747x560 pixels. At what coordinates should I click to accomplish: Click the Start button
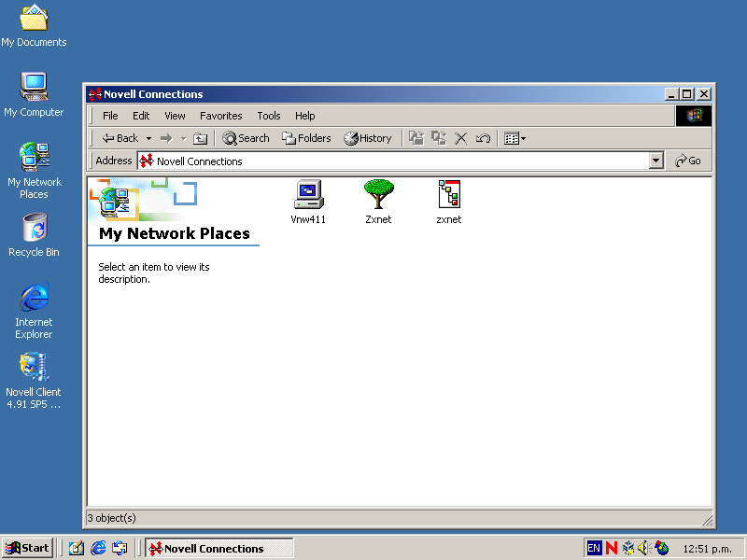28,549
